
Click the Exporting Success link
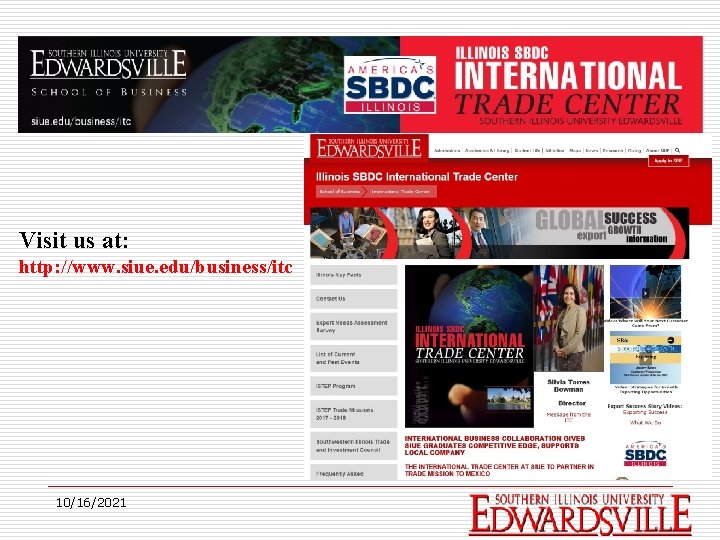[x=645, y=412]
